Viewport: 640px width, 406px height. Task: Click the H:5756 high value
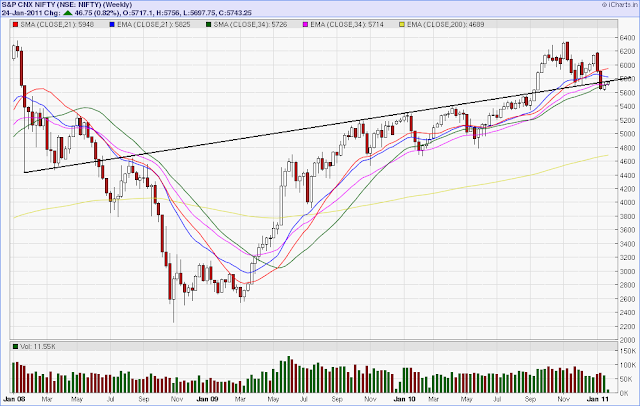coord(167,13)
